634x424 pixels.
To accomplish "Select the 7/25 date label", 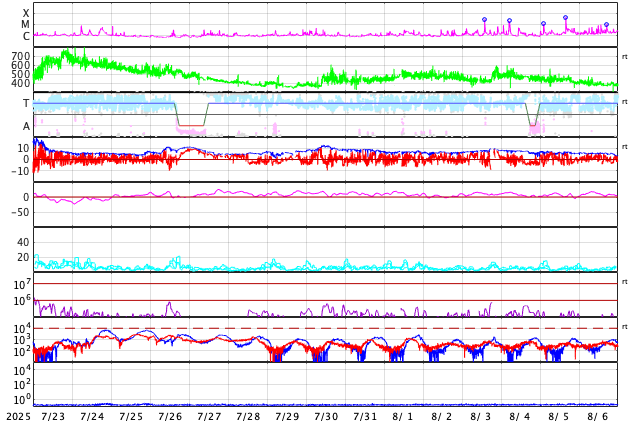I will 131,417.
